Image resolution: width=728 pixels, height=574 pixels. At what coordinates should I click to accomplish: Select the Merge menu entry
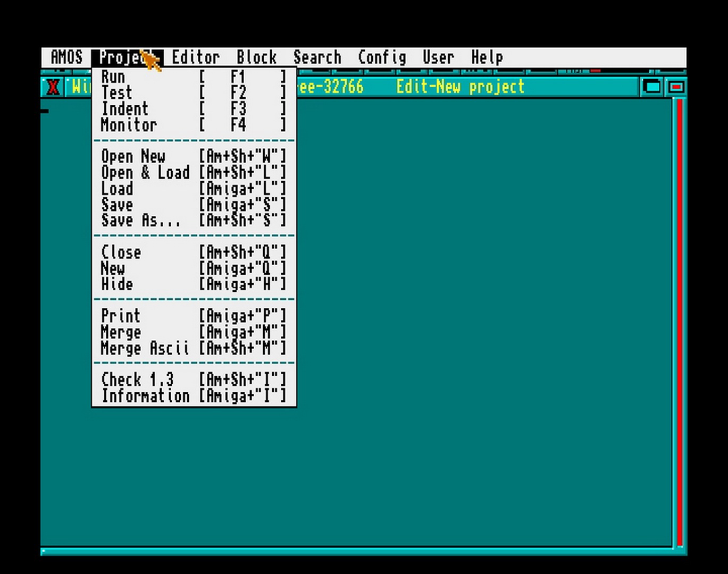194,332
